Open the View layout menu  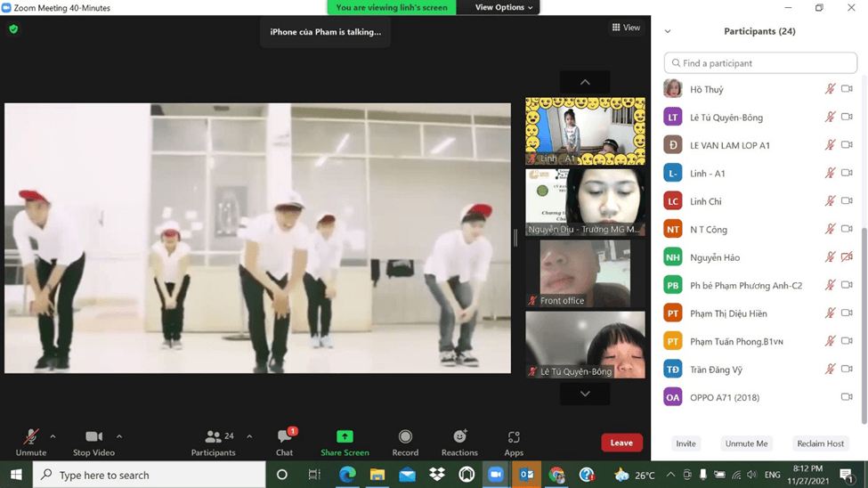tap(626, 28)
